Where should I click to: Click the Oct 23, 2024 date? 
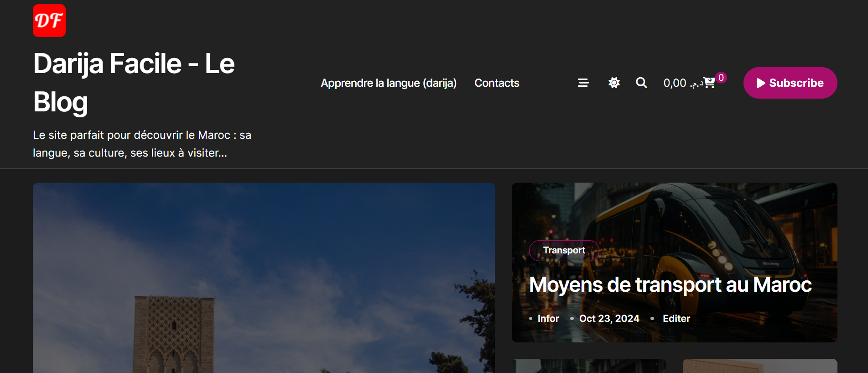609,318
